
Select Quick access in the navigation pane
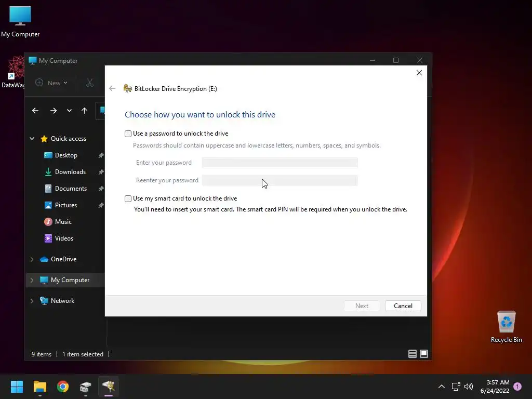(x=69, y=138)
